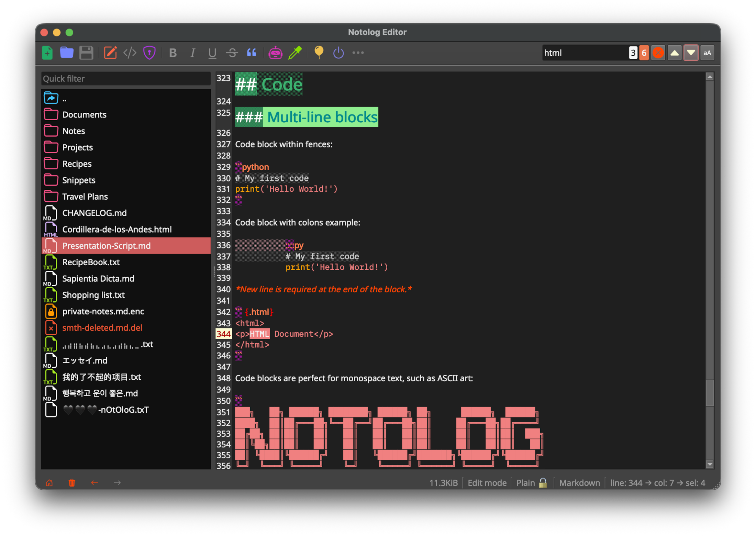The width and height of the screenshot is (756, 536).
Task: Jump to previous search match with up arrow
Action: (x=675, y=53)
